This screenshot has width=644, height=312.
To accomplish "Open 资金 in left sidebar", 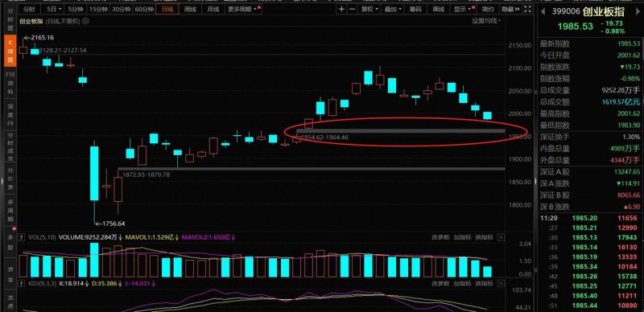I will (x=10, y=274).
